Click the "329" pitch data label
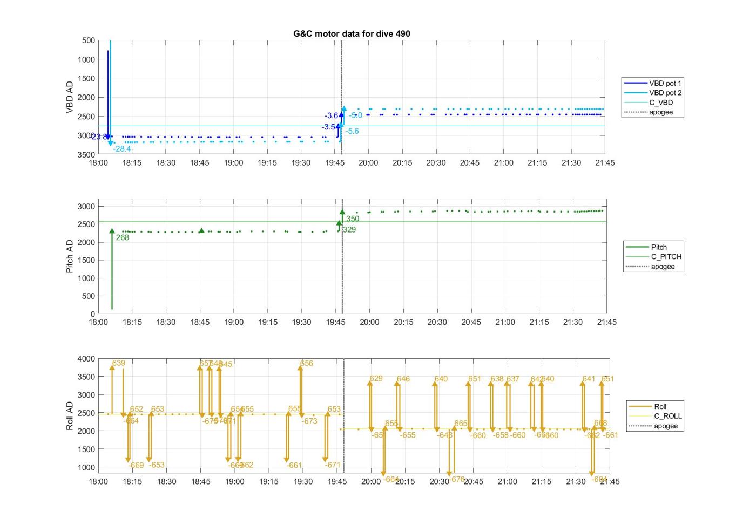756x532 pixels. (x=349, y=230)
